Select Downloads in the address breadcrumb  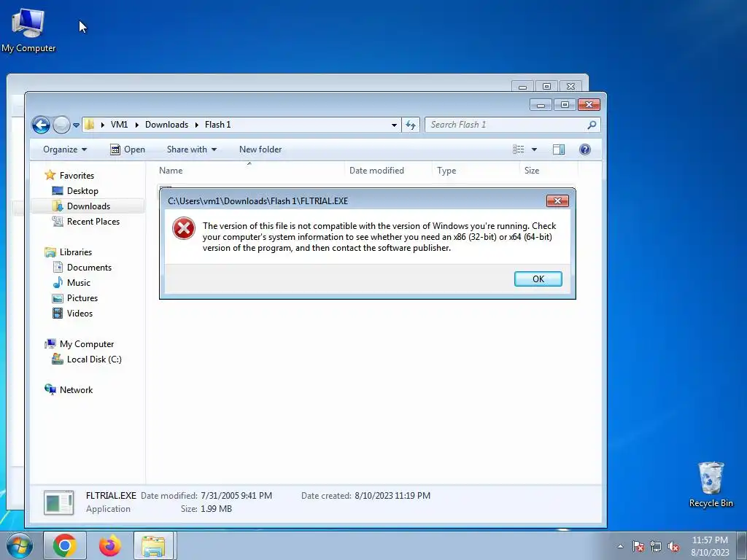tap(167, 125)
